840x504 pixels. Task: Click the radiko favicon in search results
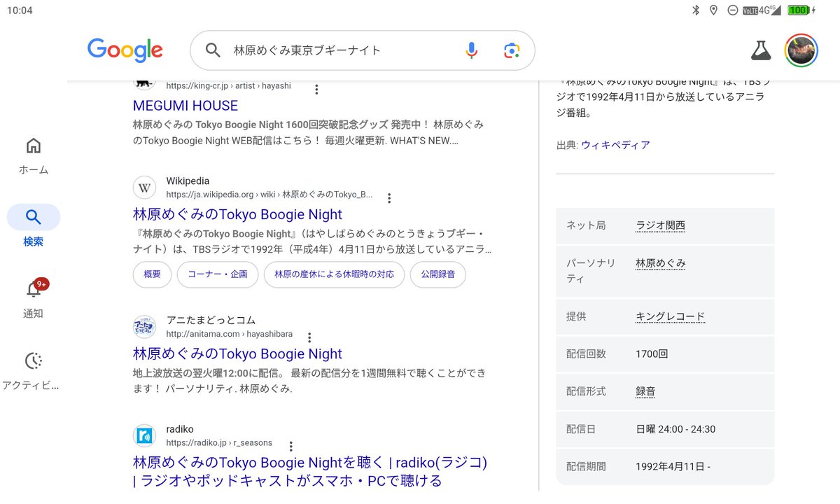(x=144, y=435)
